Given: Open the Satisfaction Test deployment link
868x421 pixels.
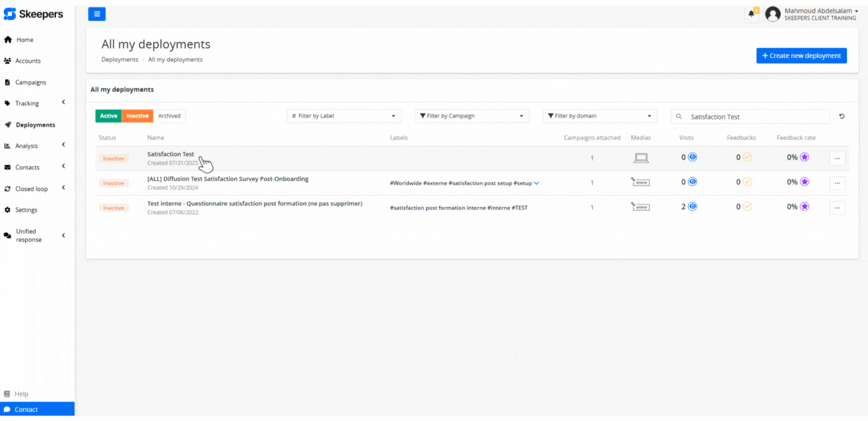Looking at the screenshot, I should point(170,154).
